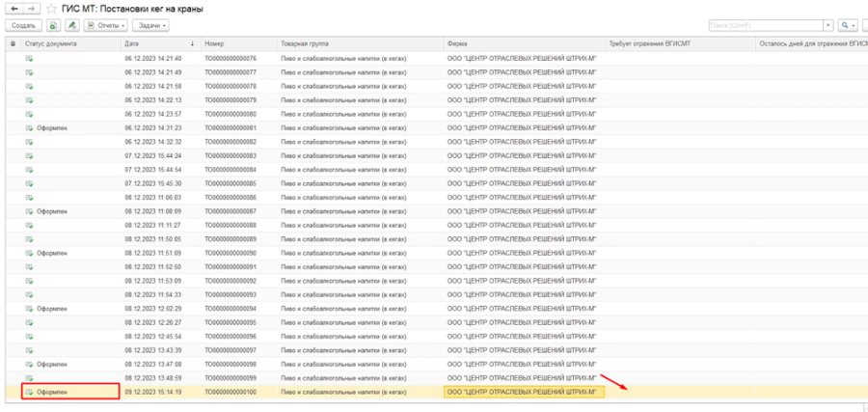Viewport: 868px width, 412px height.
Task: Go back with the left arrow button
Action: tap(14, 9)
